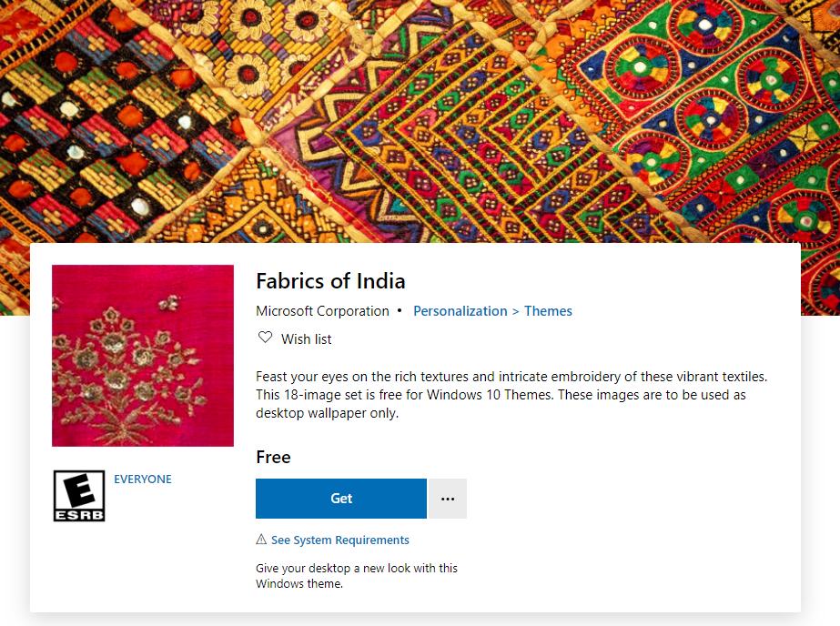
Task: Click the warning triangle next to system requirements
Action: (262, 540)
